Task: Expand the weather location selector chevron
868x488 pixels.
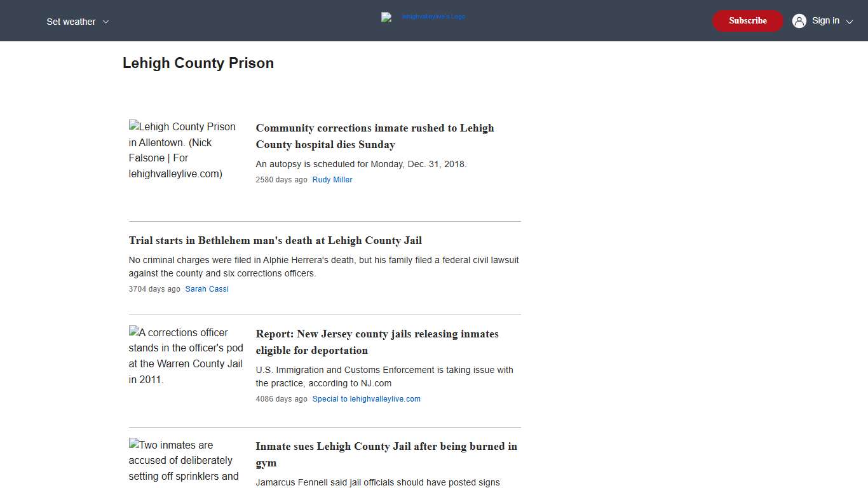Action: pos(106,21)
